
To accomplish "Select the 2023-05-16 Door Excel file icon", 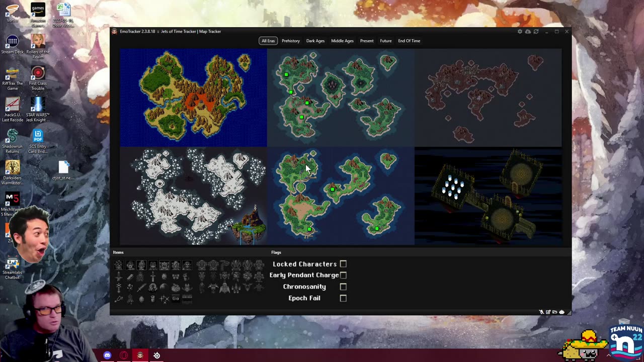I will (63, 15).
